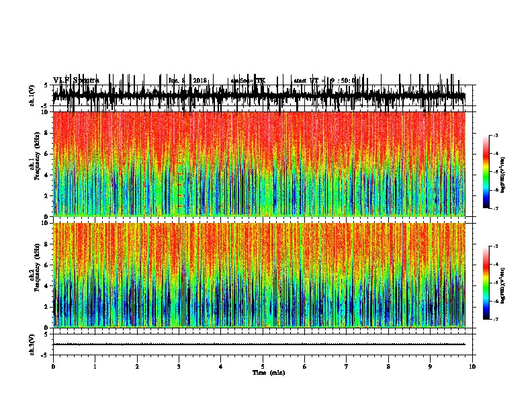The width and height of the screenshot is (532, 411).
Task: Click the ch.3 voltage waveform trace
Action: coord(259,345)
